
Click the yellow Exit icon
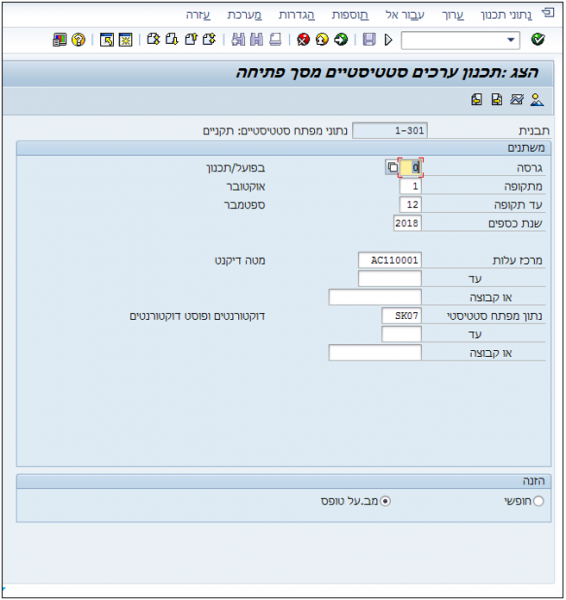(322, 39)
